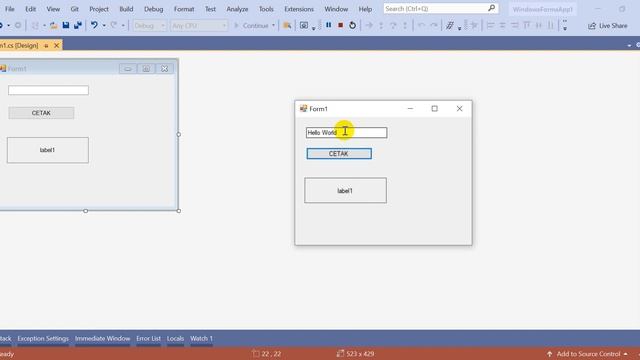
Task: Open the Analyze menu
Action: pyautogui.click(x=237, y=9)
